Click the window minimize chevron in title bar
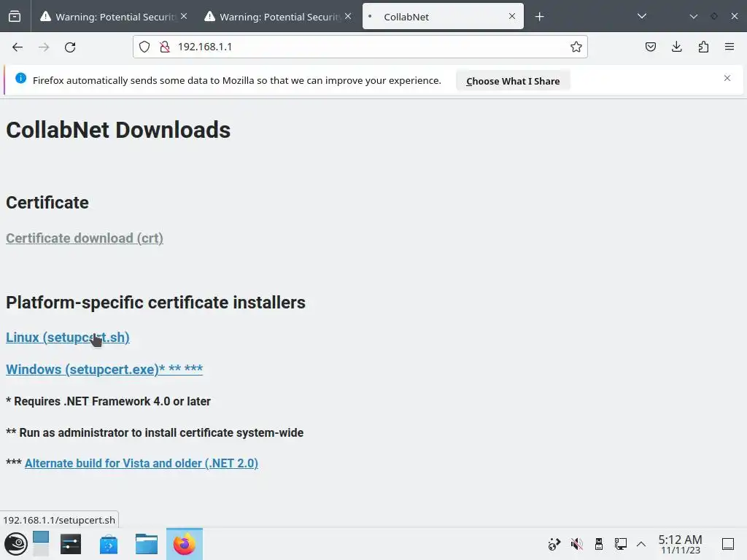The width and height of the screenshot is (747, 560). [694, 16]
